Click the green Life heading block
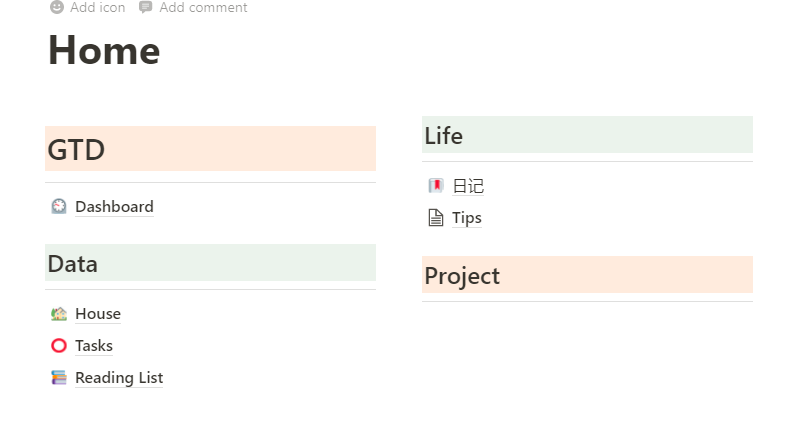 [587, 135]
